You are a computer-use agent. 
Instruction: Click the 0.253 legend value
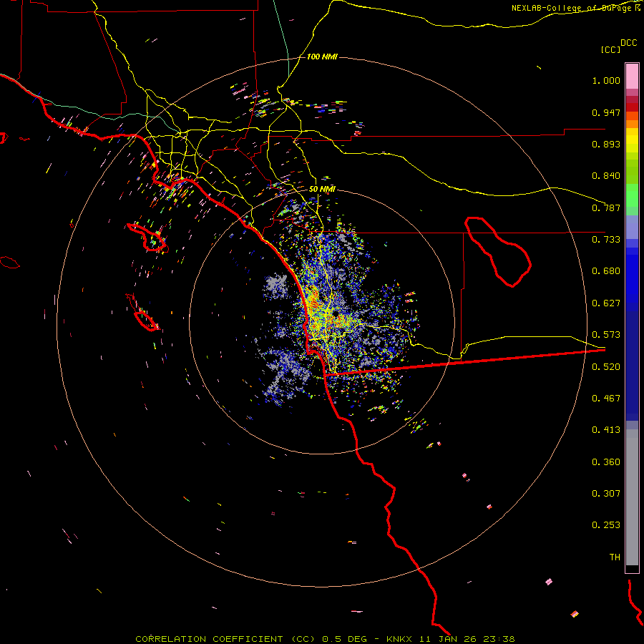click(x=606, y=525)
